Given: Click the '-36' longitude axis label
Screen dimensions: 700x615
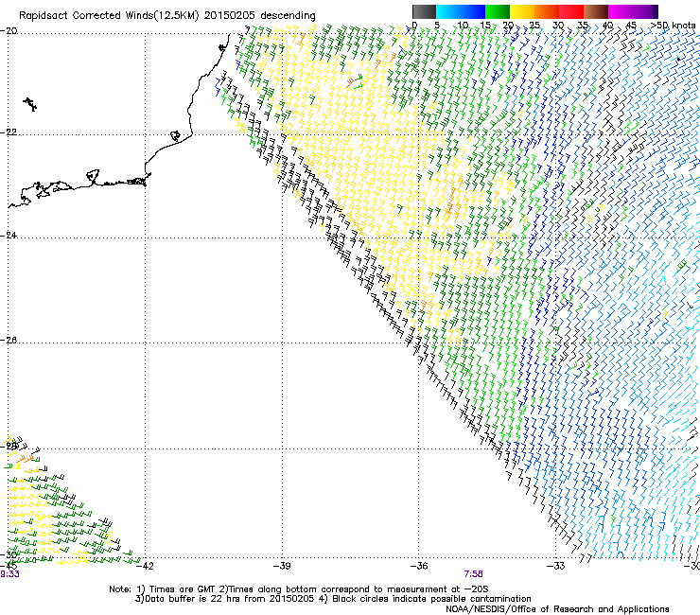Looking at the screenshot, I should [x=419, y=566].
